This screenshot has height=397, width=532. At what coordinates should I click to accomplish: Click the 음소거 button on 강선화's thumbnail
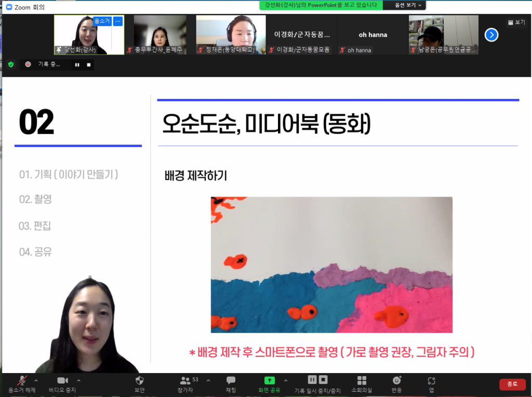[x=102, y=21]
